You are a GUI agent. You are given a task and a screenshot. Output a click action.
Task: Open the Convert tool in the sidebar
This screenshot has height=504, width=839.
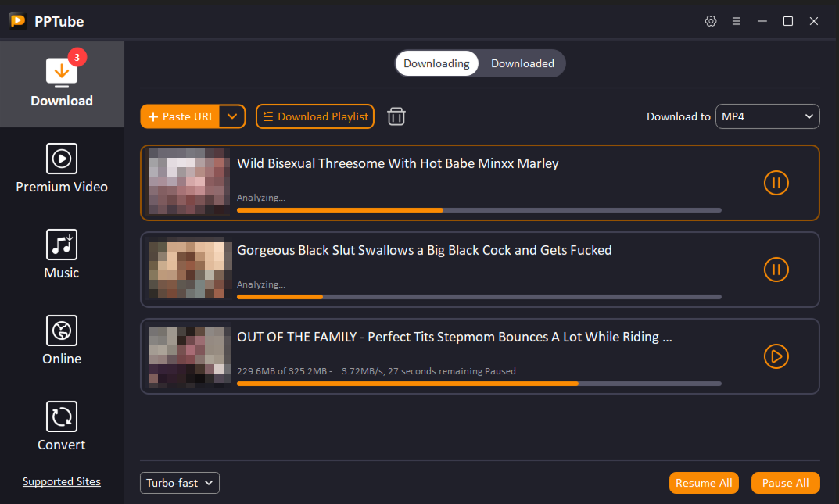coord(62,426)
